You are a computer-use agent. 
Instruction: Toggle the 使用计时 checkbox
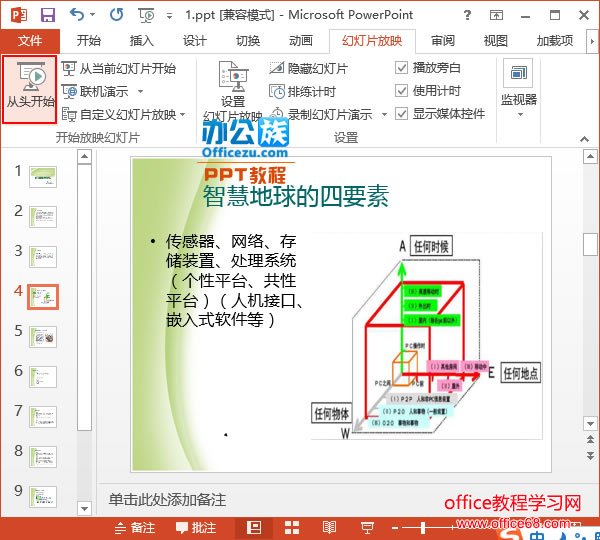click(401, 91)
